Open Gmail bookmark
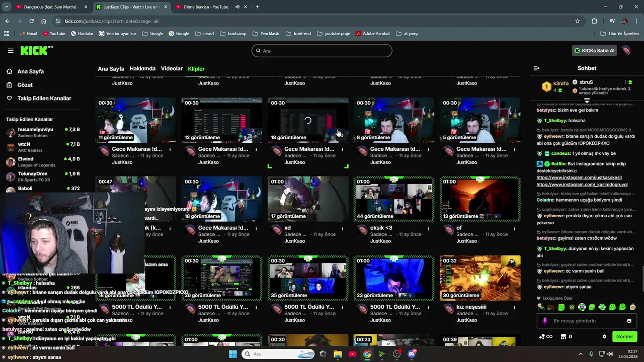The width and height of the screenshot is (644, 362). [28, 34]
